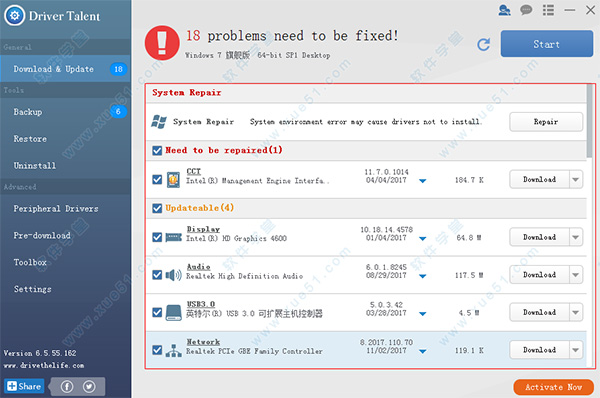Click the Windows flag System Repair icon
600x398 pixels.
tap(159, 122)
